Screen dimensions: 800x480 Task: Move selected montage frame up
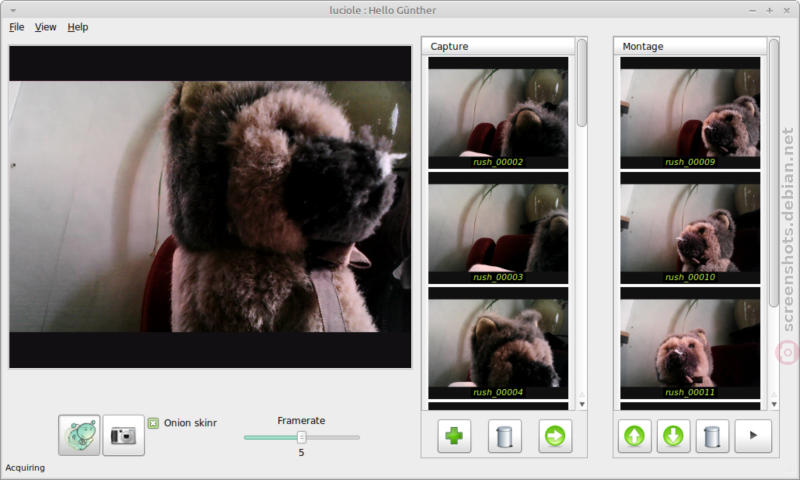[635, 436]
